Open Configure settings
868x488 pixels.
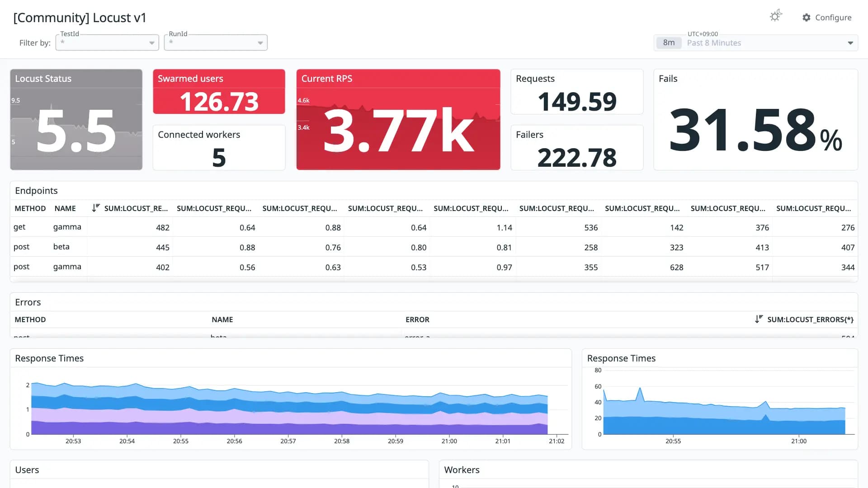827,17
